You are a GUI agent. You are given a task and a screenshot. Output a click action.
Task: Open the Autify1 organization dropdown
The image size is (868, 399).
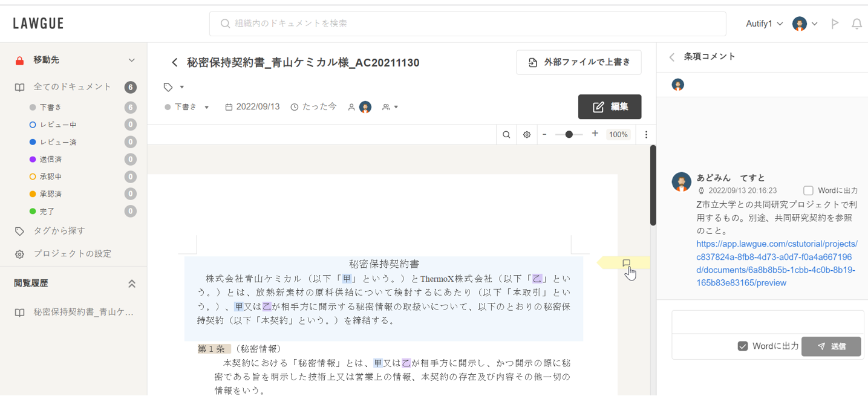[x=764, y=24]
